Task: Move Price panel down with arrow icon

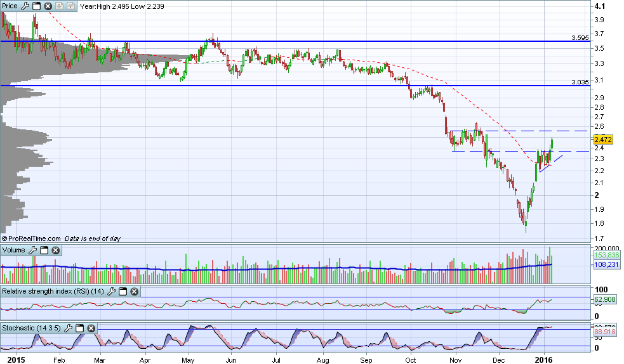Action: pos(59,6)
